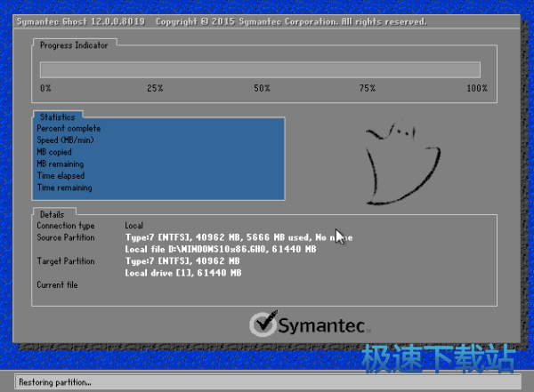Click the Local file D:\WINDOWS10x86.GHO line
534x392 pixels.
click(221, 249)
